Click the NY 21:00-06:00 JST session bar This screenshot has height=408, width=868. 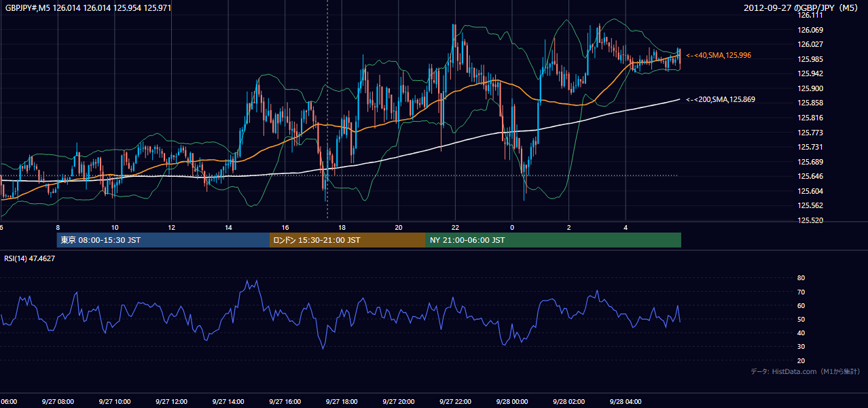coord(554,240)
